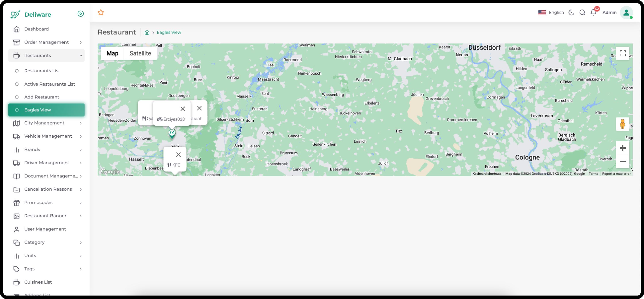Expand Tags chevron
644x299 pixels.
[81, 269]
